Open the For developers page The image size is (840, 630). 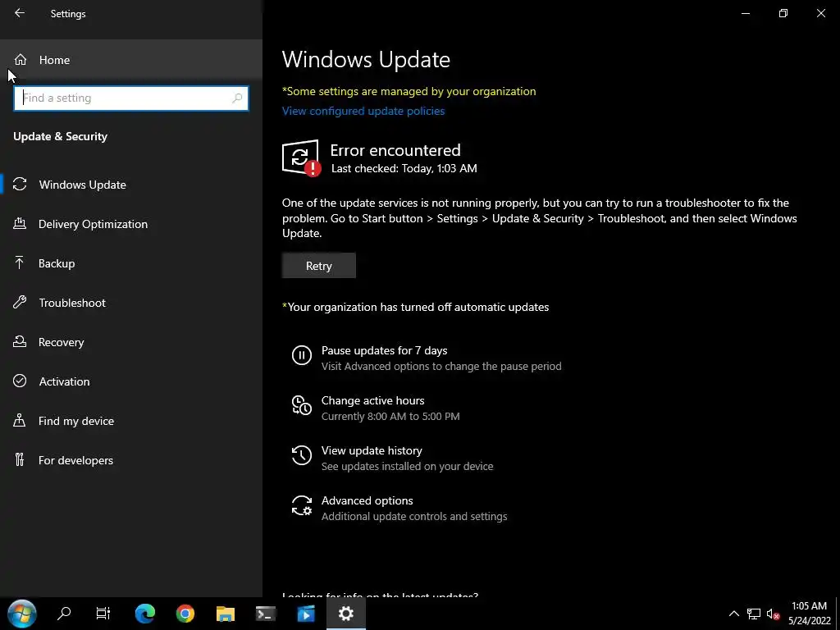(x=131, y=460)
